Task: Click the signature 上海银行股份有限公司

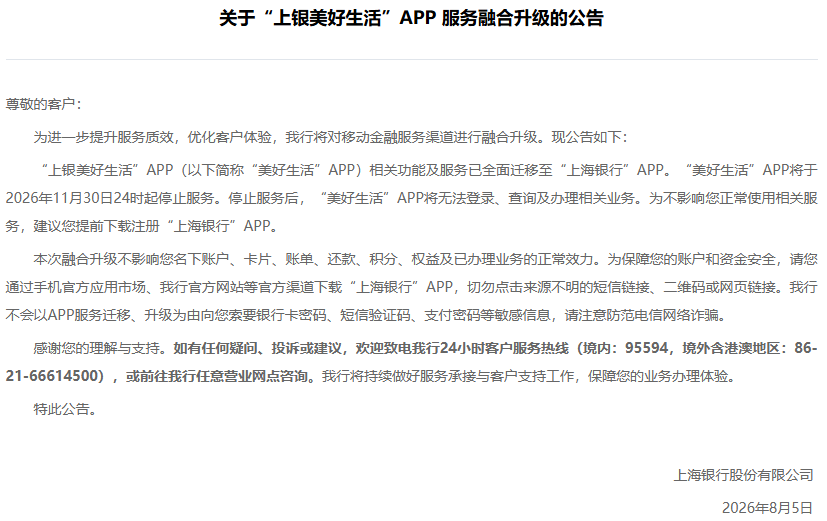Action: coord(744,475)
